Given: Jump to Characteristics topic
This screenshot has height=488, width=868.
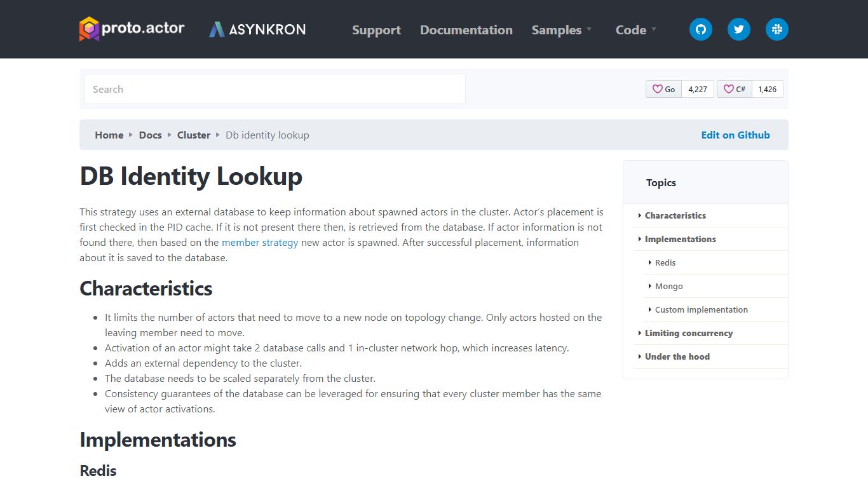Looking at the screenshot, I should [675, 215].
